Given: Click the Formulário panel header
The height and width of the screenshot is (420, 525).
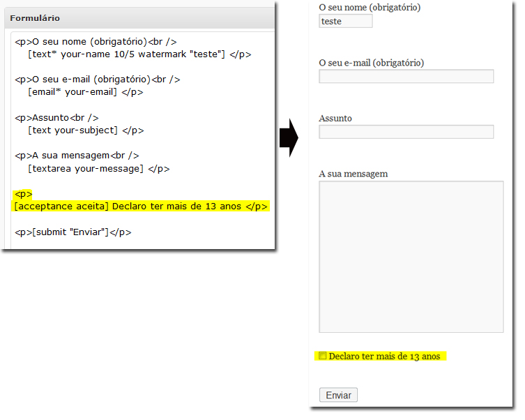Looking at the screenshot, I should [x=140, y=18].
